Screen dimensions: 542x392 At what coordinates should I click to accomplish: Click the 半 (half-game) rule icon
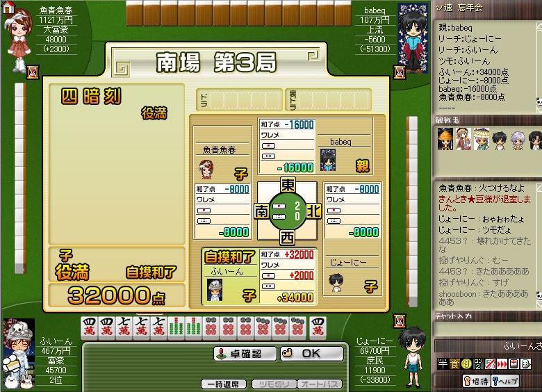pyautogui.click(x=443, y=364)
